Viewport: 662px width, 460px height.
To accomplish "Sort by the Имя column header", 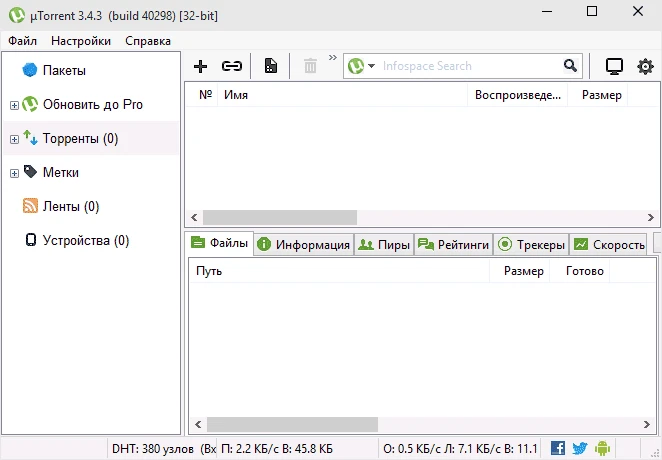I will coord(342,95).
